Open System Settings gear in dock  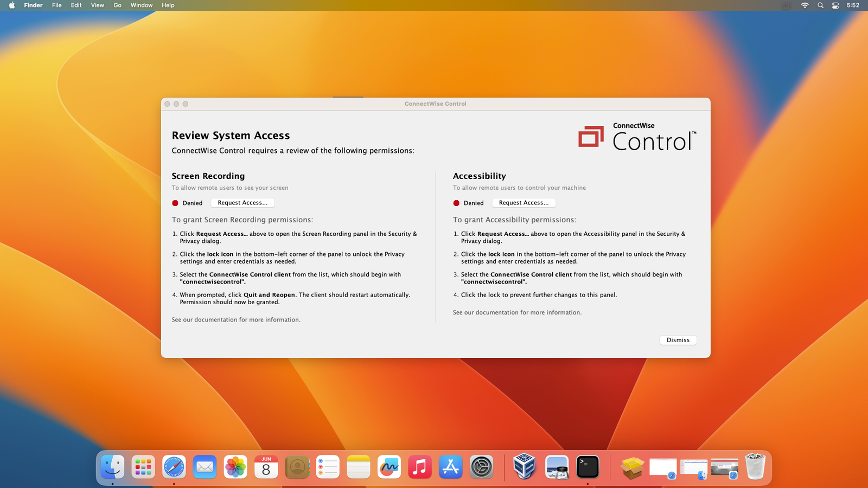coord(481,467)
